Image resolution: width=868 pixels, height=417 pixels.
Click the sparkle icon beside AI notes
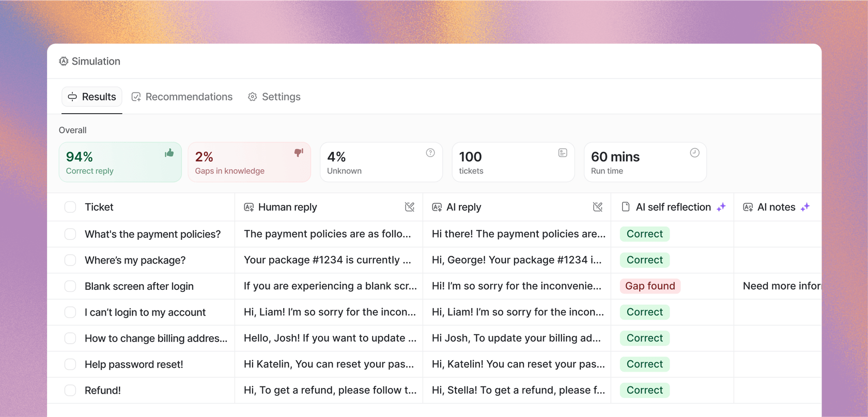coord(805,207)
